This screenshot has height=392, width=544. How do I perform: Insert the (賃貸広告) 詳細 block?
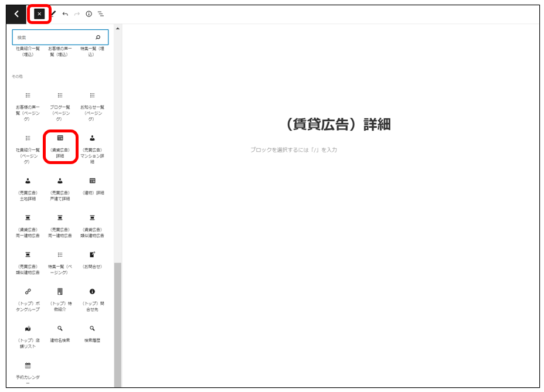pyautogui.click(x=60, y=147)
